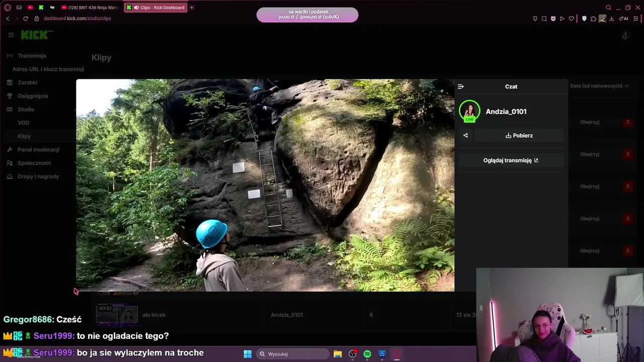Switch to the pinned Kick tab
The height and width of the screenshot is (362, 644).
[41, 8]
